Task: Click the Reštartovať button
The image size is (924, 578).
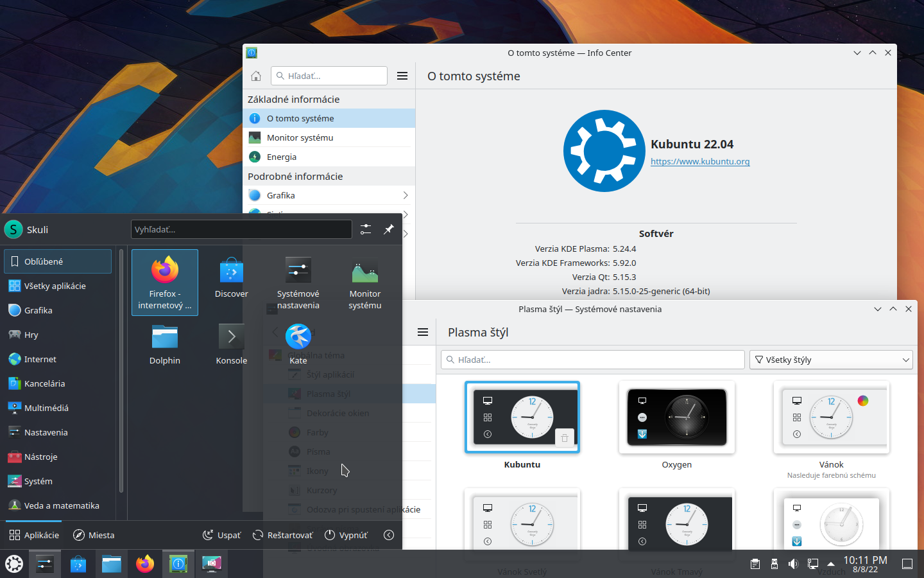Action: (283, 535)
